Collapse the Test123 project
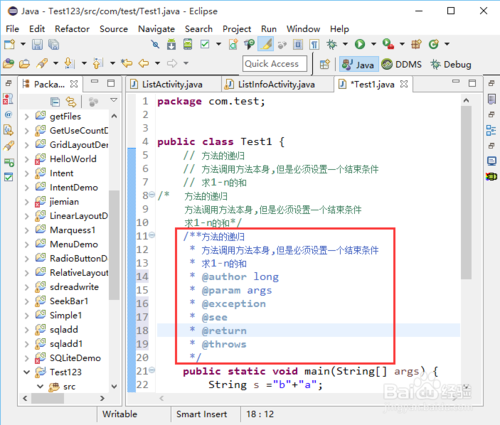Screen dimensions: 500x425 point(27,372)
